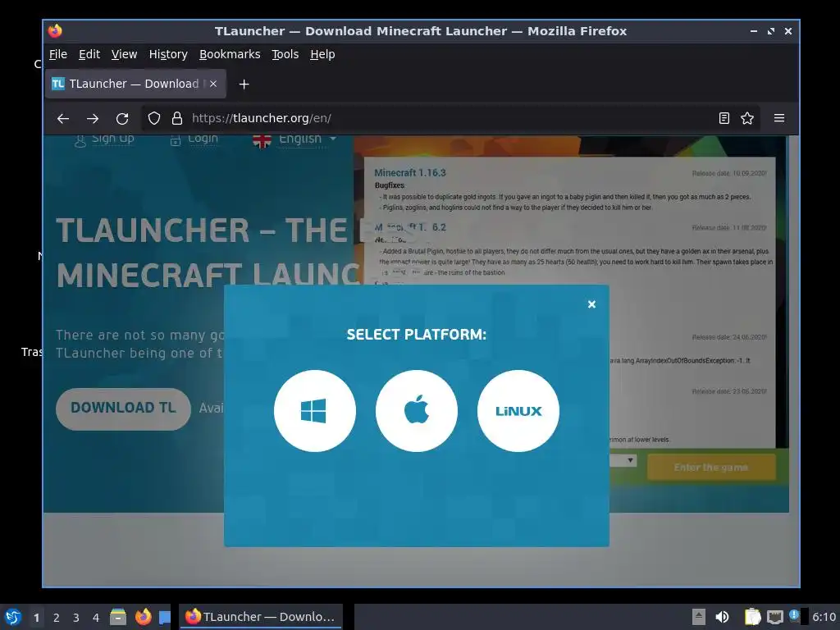The height and width of the screenshot is (630, 840).
Task: View site security padlock information
Action: tap(177, 118)
